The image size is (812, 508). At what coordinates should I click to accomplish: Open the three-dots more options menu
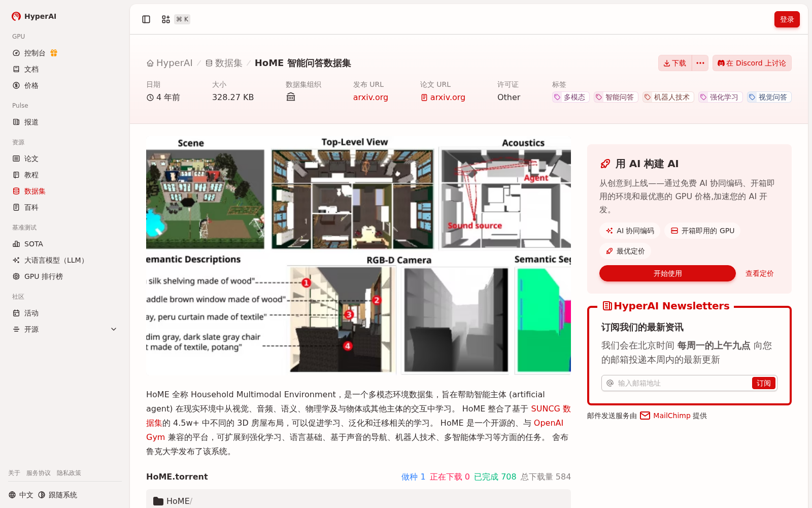pos(700,63)
